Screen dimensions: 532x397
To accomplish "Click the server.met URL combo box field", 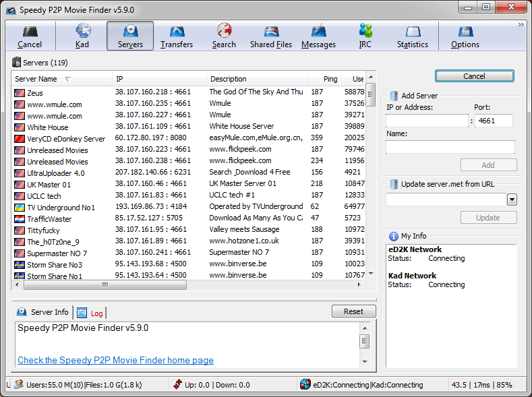I will point(446,200).
